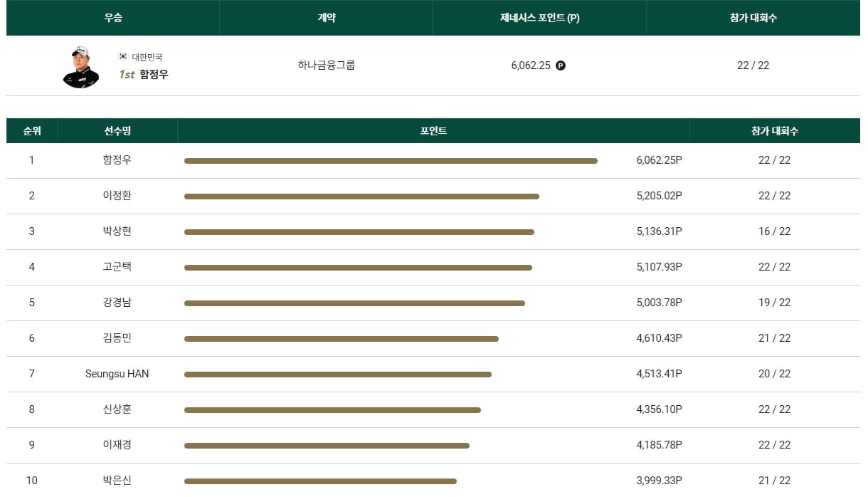The width and height of the screenshot is (868, 497).
Task: Click the name Seungsu HAN
Action: tap(118, 373)
